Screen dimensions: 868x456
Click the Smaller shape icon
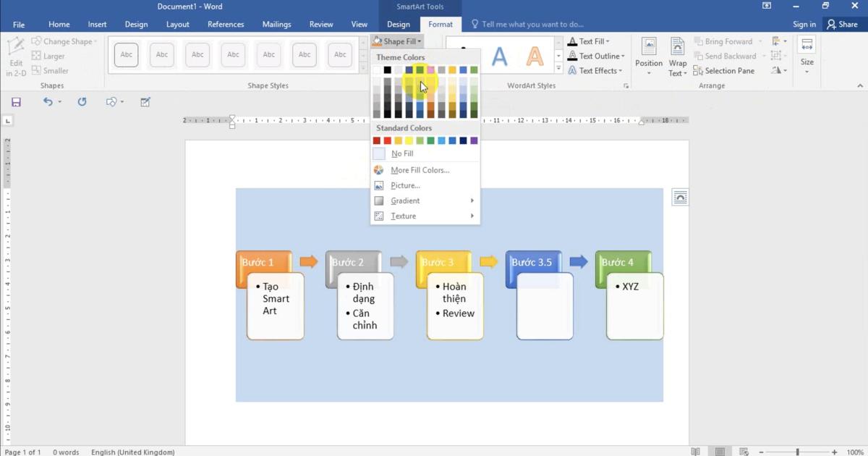click(37, 70)
